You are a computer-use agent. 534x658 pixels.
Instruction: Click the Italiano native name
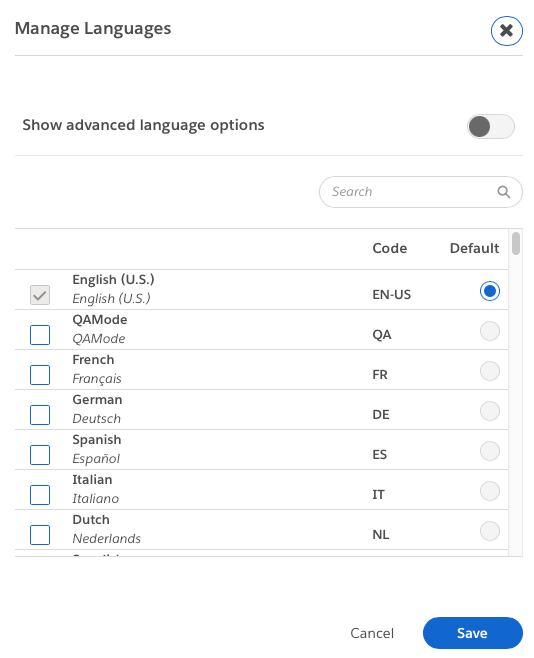[95, 498]
